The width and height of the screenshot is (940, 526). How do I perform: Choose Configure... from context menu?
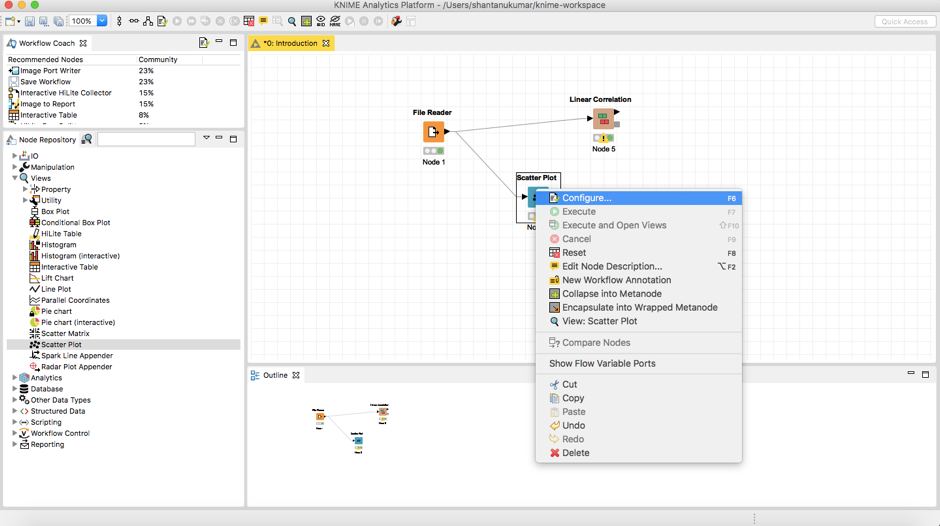638,198
